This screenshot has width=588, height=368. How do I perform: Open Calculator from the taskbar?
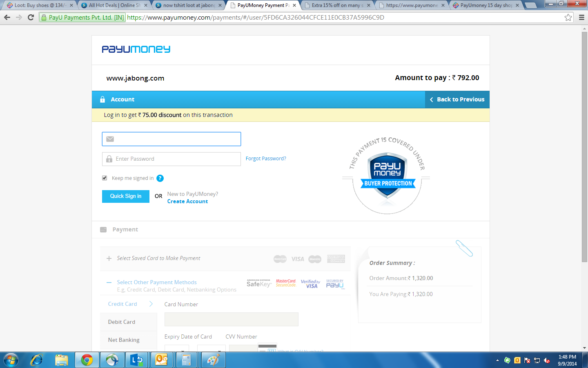pyautogui.click(x=187, y=360)
